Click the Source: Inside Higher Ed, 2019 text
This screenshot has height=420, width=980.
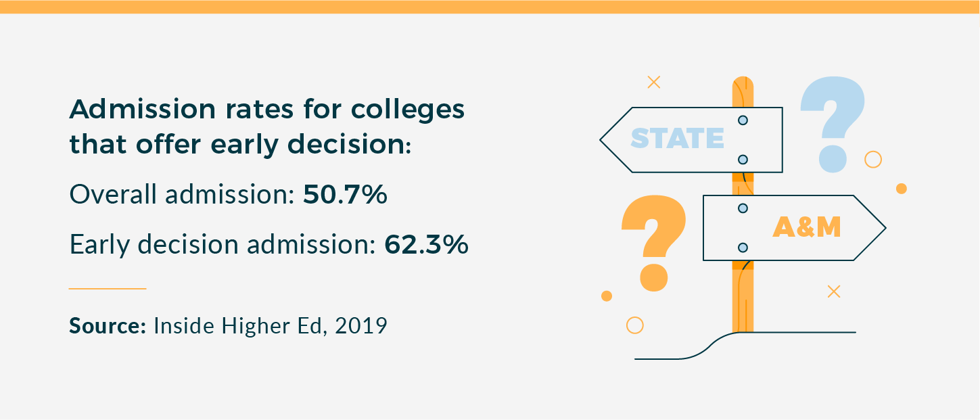pos(229,326)
